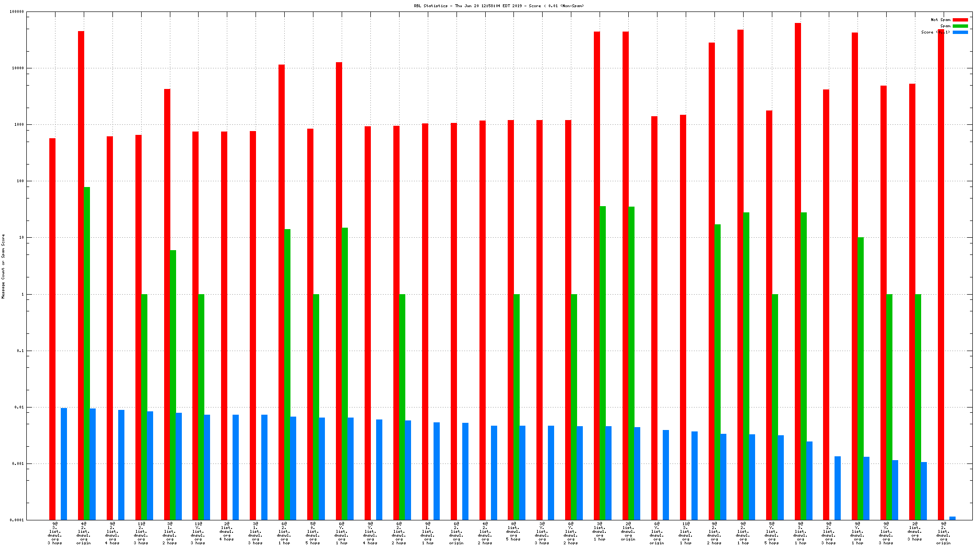Click the green Spam legend swatch

(960, 26)
